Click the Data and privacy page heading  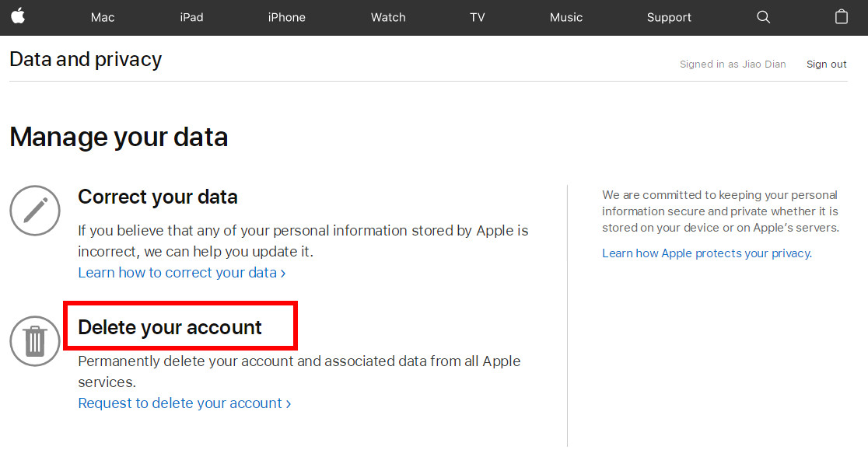pyautogui.click(x=86, y=59)
